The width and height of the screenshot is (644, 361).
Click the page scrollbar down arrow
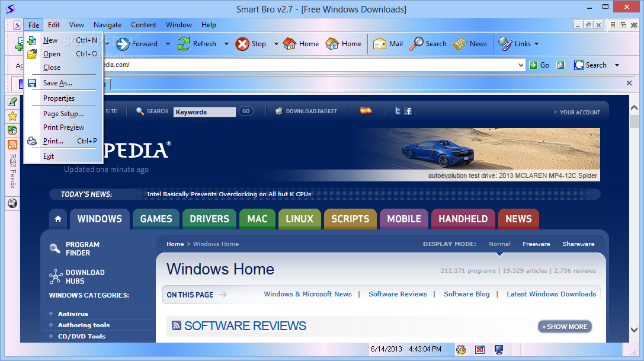point(634,330)
